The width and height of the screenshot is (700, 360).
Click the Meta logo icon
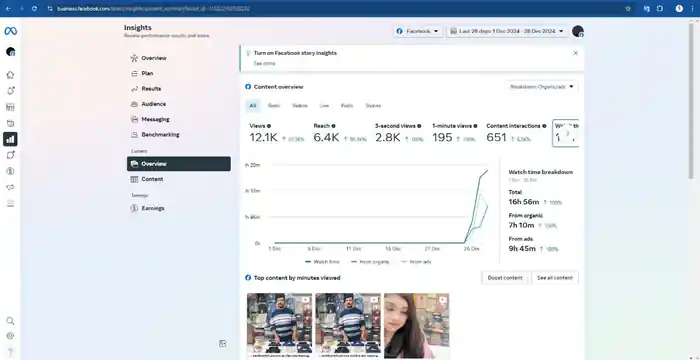(10, 31)
